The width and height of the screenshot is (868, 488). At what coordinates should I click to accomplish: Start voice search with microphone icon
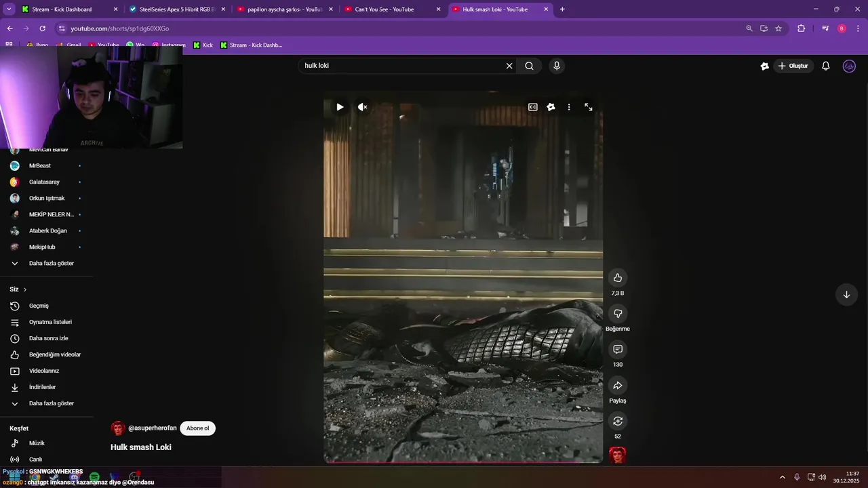[x=557, y=66]
